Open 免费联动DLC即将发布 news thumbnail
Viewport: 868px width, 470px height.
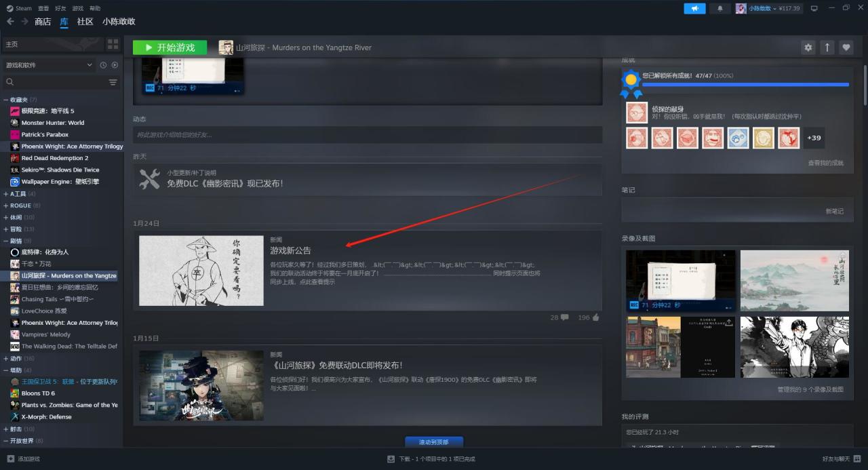click(201, 385)
